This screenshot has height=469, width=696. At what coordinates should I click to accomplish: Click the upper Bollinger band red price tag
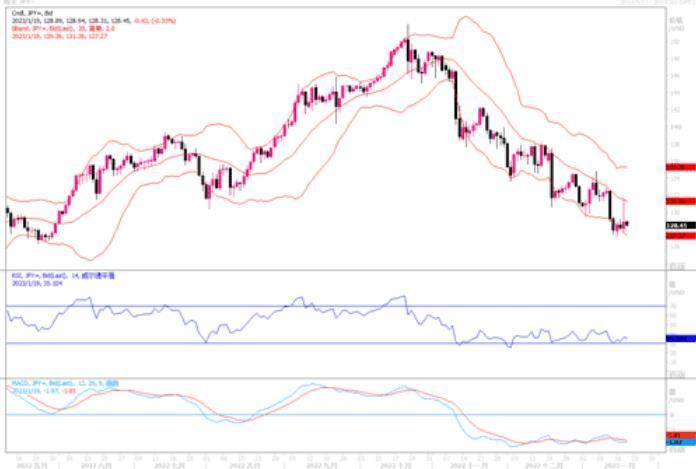[678, 167]
